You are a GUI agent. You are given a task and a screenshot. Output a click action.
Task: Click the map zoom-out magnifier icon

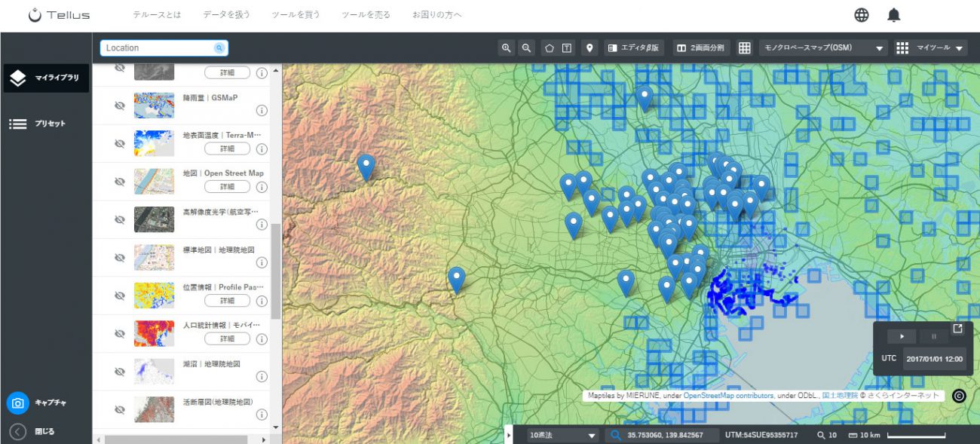(x=527, y=47)
